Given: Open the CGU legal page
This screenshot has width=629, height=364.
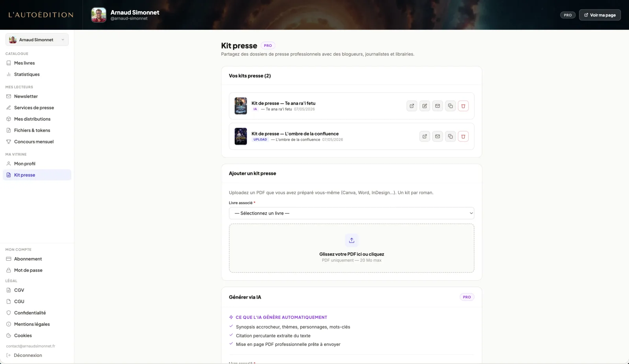Looking at the screenshot, I should point(37,301).
